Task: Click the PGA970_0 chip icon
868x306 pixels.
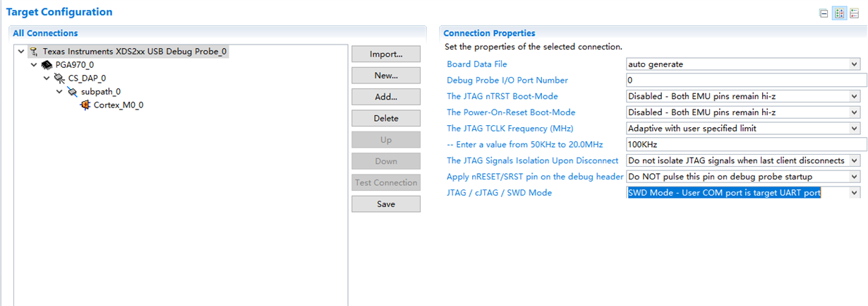Action: tap(47, 65)
